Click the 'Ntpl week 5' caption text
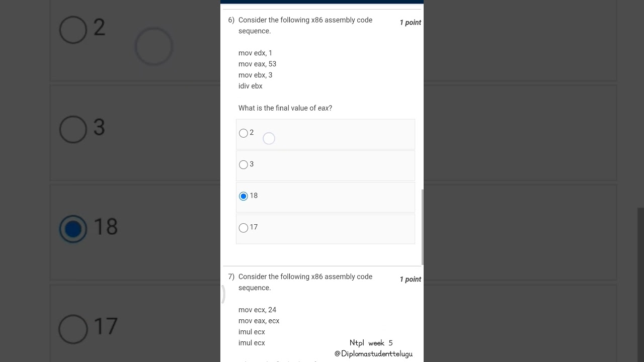Image resolution: width=644 pixels, height=362 pixels. pos(371,343)
